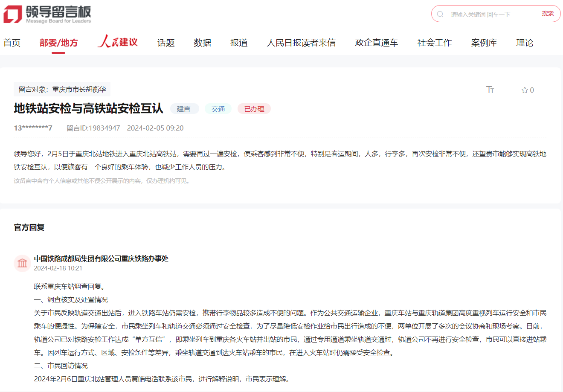Click the magnifying glass search icon
This screenshot has width=563, height=392.
[x=440, y=14]
